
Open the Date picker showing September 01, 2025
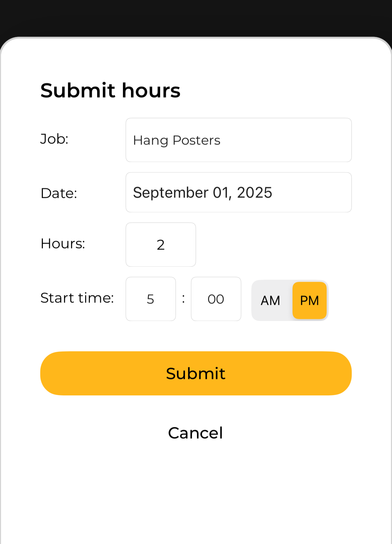[239, 192]
